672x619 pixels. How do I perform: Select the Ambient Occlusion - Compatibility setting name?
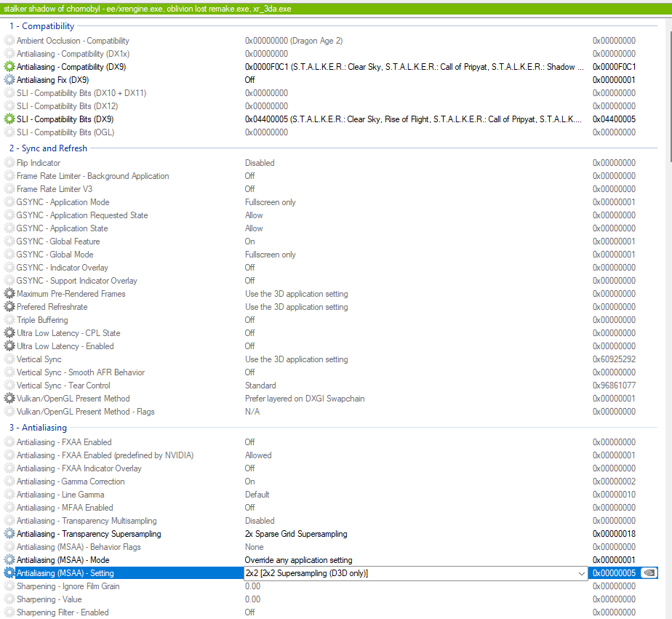(73, 41)
